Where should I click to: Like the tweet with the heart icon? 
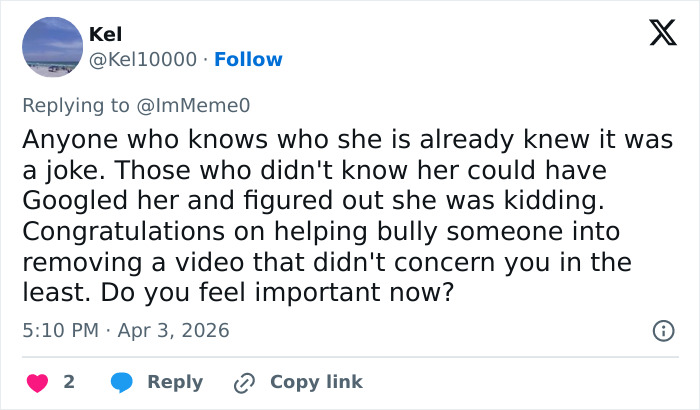pyautogui.click(x=38, y=382)
